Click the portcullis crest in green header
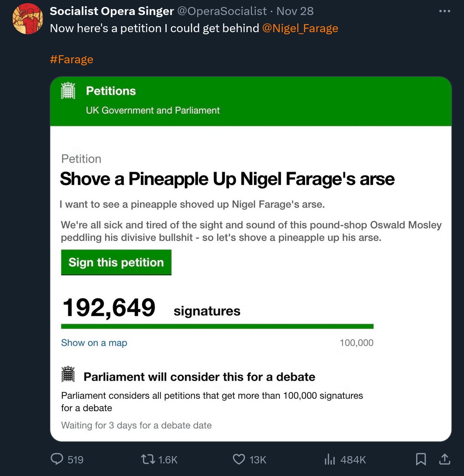This screenshot has height=476, width=464. tap(68, 91)
